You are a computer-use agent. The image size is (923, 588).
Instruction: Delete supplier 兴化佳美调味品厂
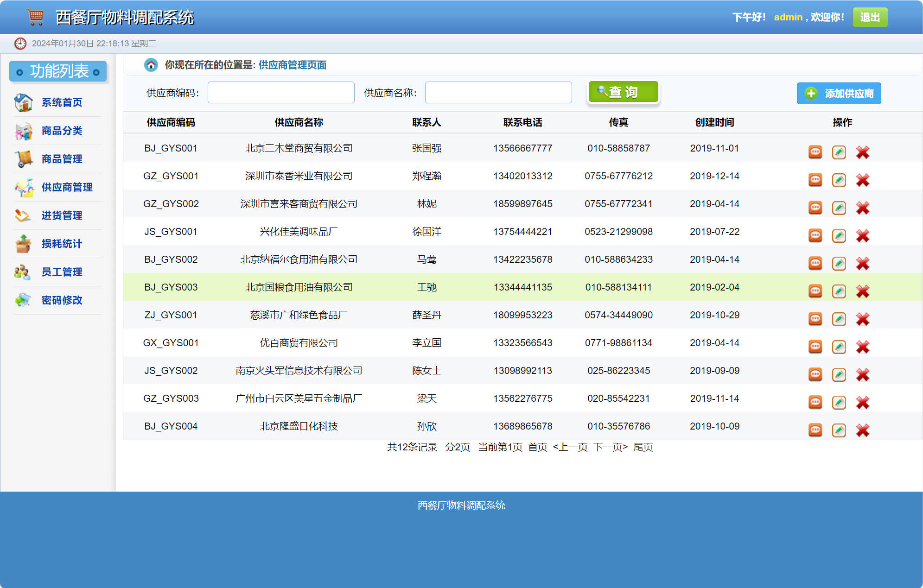(x=862, y=235)
